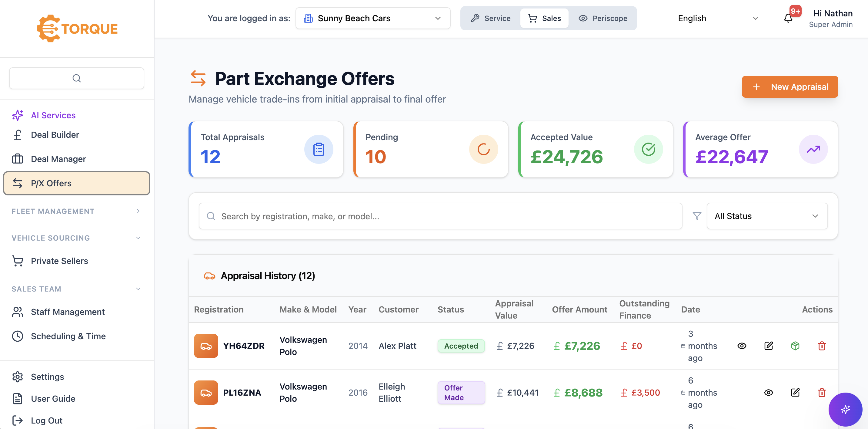Click the green package icon for YH64ZDR

795,346
